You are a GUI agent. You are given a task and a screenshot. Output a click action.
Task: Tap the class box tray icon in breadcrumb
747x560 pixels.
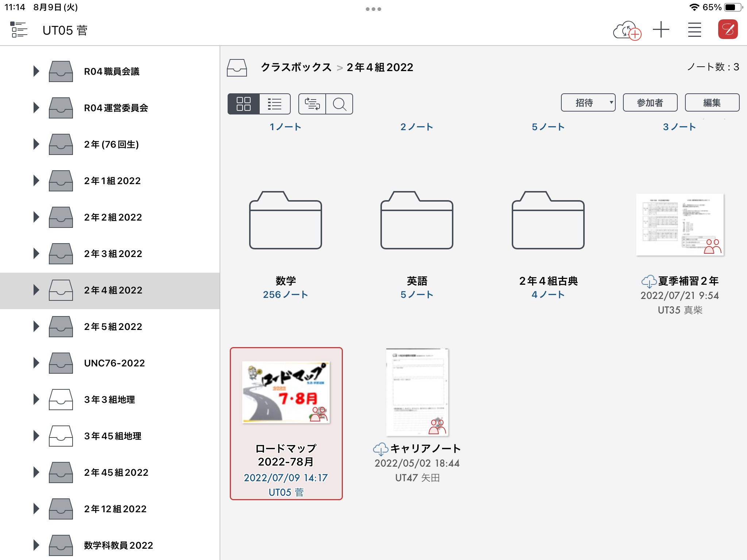coord(237,67)
